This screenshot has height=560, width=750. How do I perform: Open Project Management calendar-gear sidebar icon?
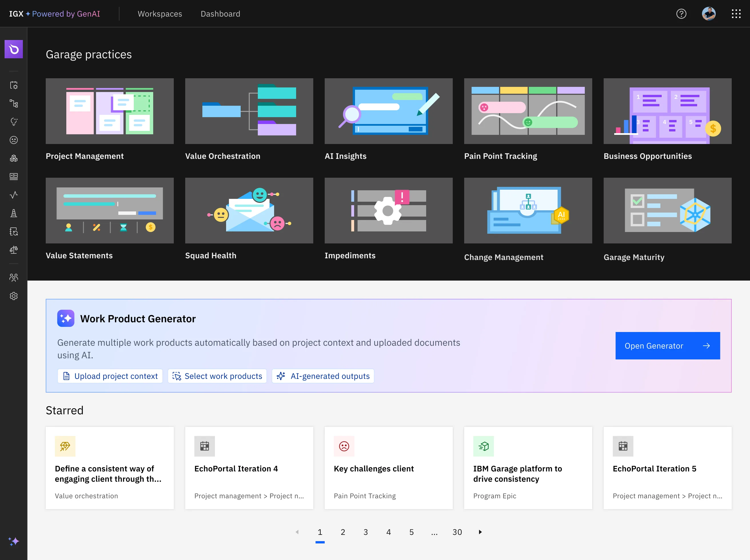tap(13, 85)
